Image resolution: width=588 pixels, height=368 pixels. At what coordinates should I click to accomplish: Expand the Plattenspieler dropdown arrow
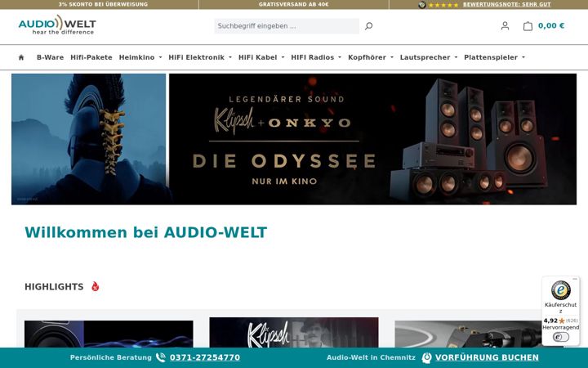point(523,57)
